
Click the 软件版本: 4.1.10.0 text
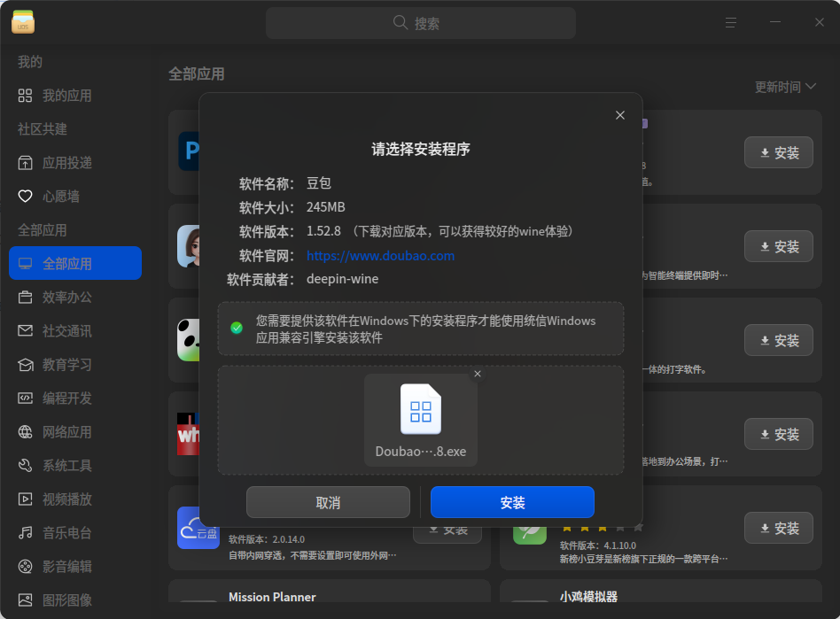(598, 545)
